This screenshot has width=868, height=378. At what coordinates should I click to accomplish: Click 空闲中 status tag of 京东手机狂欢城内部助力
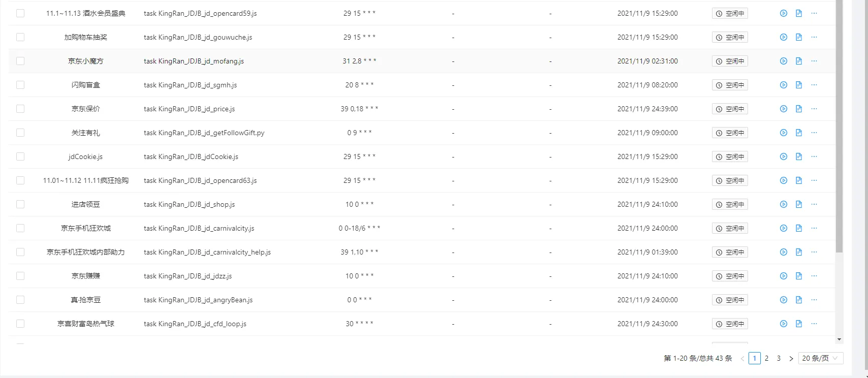(x=730, y=252)
